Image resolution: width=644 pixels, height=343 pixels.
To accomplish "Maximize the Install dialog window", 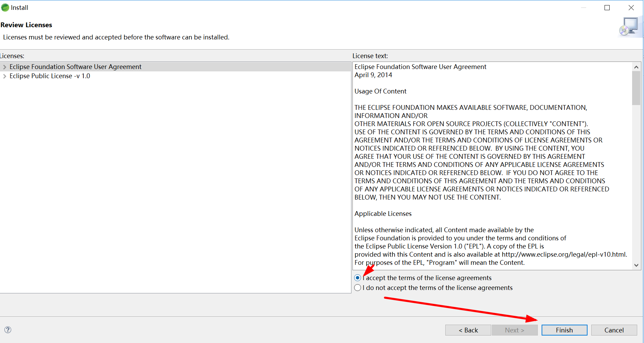I will point(607,7).
